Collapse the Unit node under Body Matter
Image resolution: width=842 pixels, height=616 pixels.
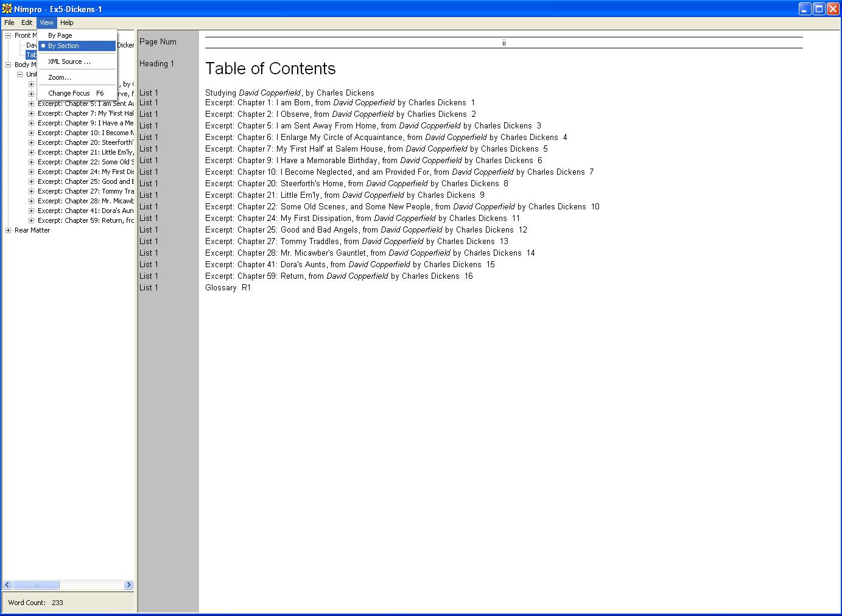point(20,74)
